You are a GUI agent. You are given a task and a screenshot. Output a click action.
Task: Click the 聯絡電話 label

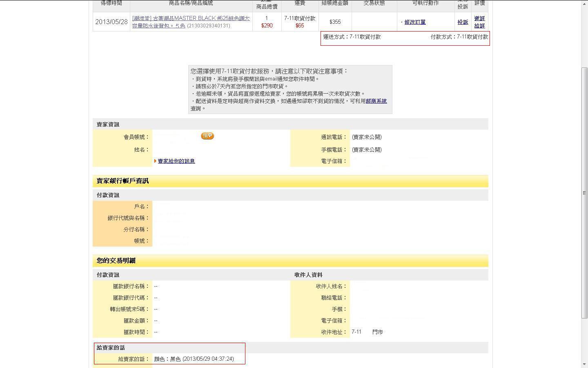pos(334,298)
